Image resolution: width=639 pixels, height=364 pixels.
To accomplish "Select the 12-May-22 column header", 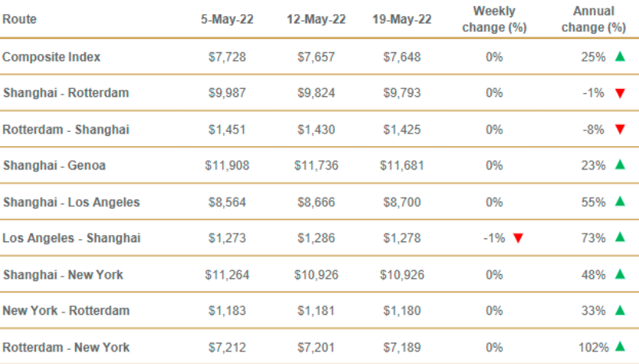I will click(314, 19).
